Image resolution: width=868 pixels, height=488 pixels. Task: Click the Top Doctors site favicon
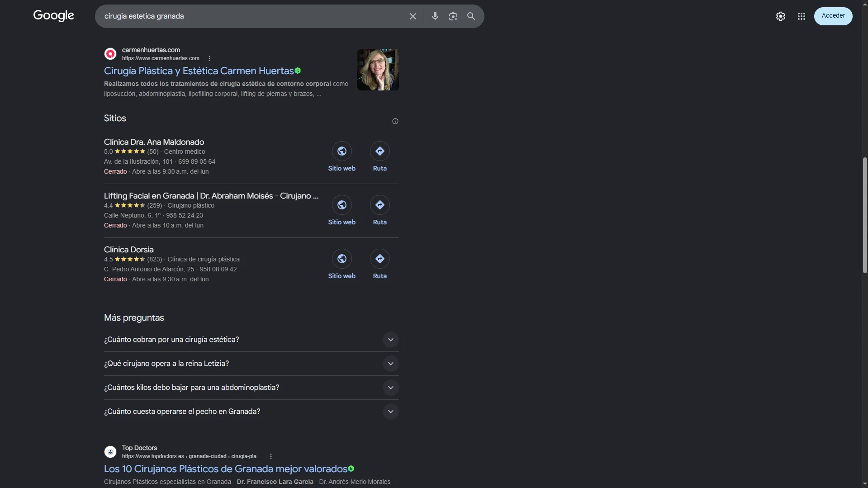tap(110, 452)
